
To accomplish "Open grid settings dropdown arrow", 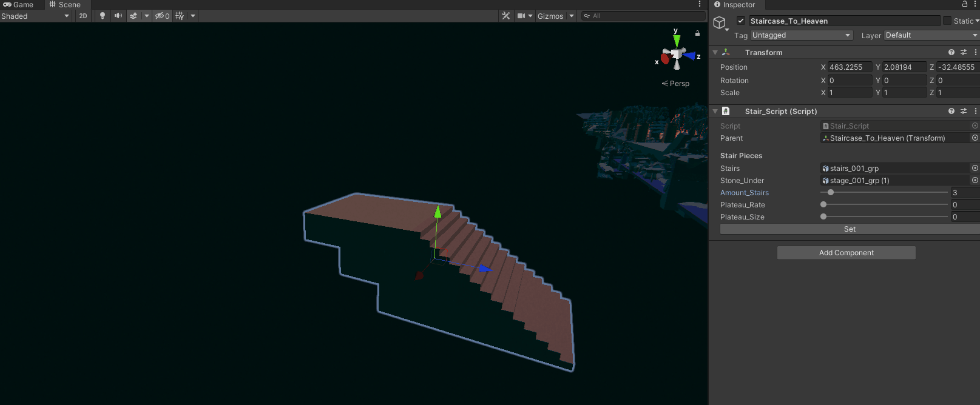I will [193, 16].
